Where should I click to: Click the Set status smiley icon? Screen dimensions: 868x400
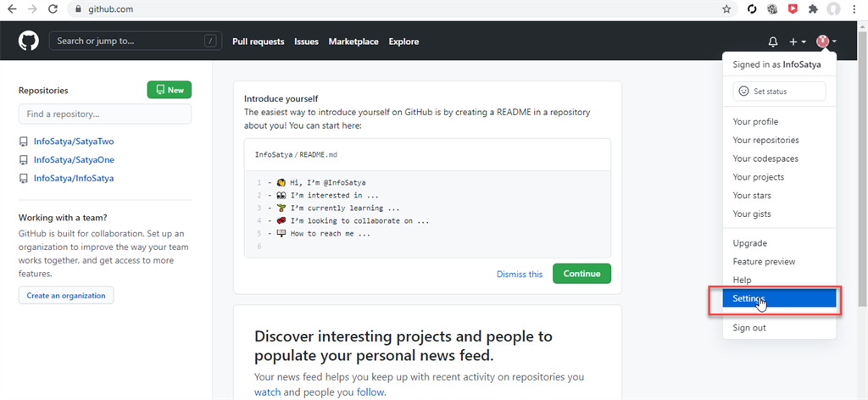click(x=743, y=91)
